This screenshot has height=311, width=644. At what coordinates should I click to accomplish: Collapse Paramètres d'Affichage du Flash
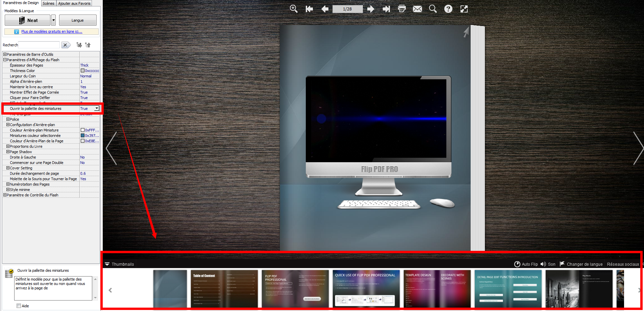coord(5,59)
